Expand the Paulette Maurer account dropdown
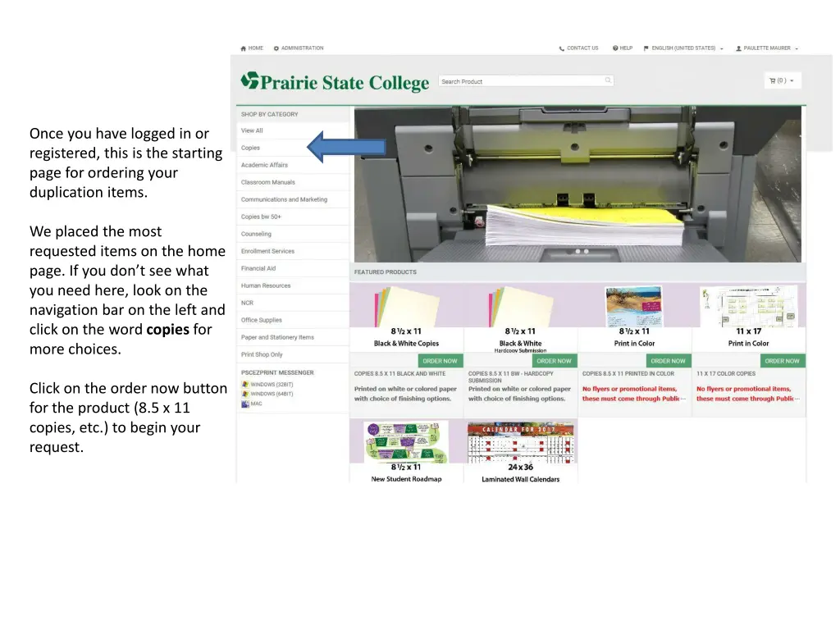 point(797,48)
